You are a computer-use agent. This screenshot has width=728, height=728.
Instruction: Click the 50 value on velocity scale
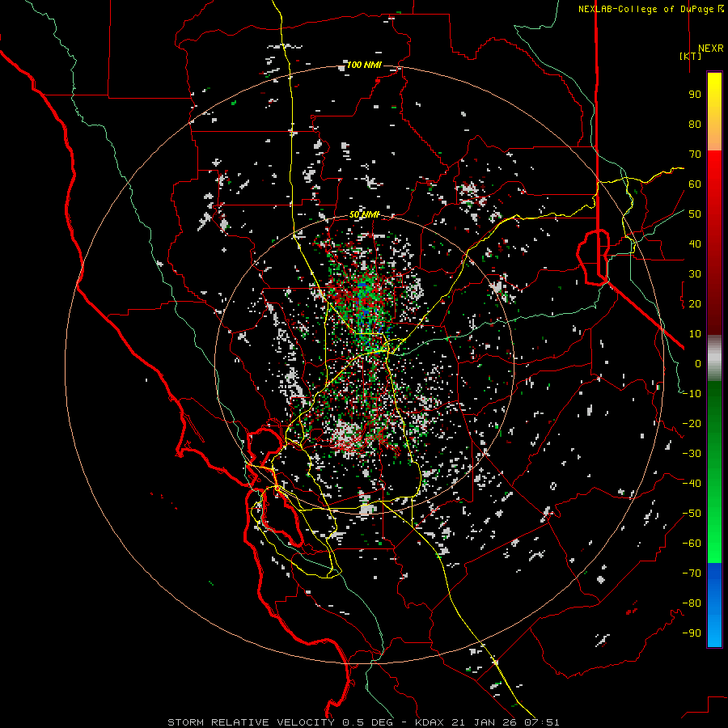coord(695,214)
